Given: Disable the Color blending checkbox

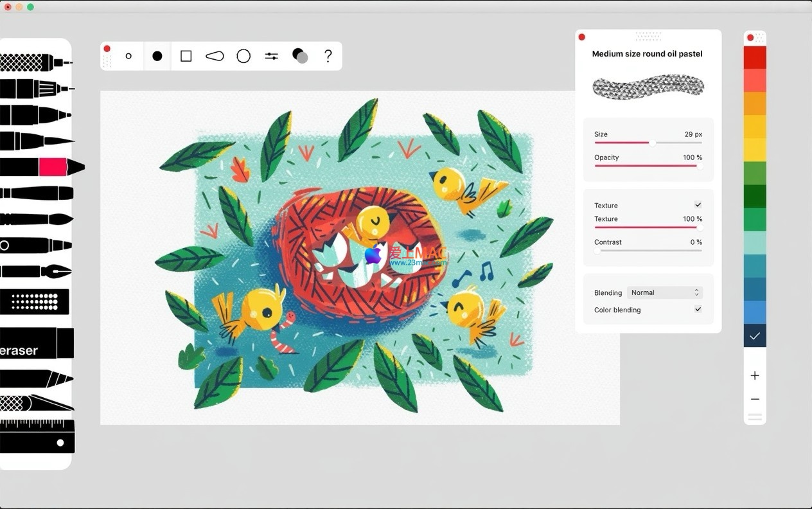Looking at the screenshot, I should point(698,309).
